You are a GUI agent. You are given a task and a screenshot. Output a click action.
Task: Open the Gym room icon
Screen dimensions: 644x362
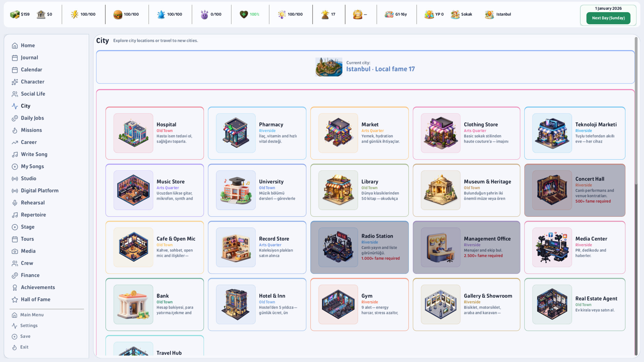tap(338, 304)
